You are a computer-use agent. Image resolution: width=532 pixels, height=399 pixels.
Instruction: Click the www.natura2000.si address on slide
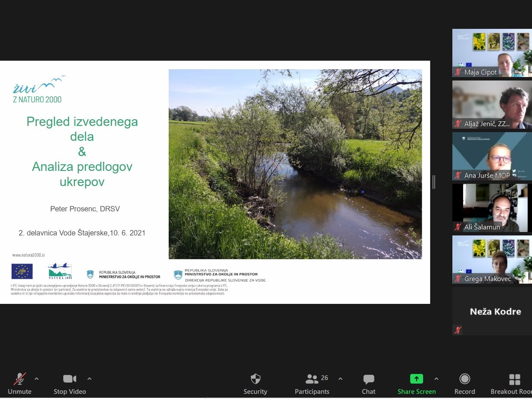pos(28,255)
